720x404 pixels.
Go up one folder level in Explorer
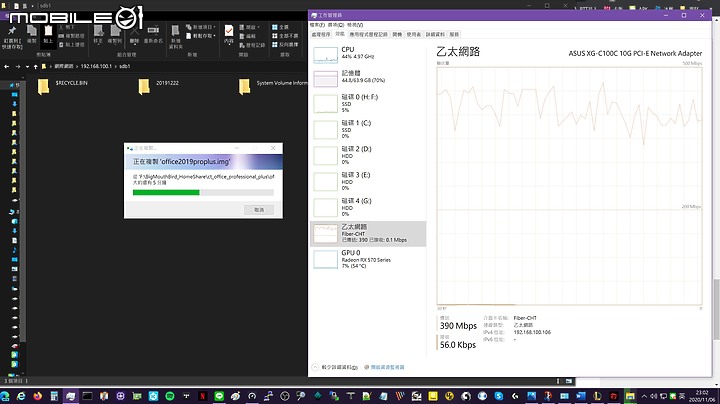[x=35, y=67]
